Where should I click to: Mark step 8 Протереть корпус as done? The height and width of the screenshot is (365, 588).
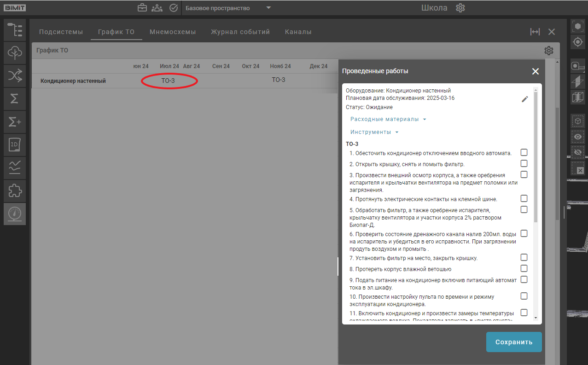524,268
